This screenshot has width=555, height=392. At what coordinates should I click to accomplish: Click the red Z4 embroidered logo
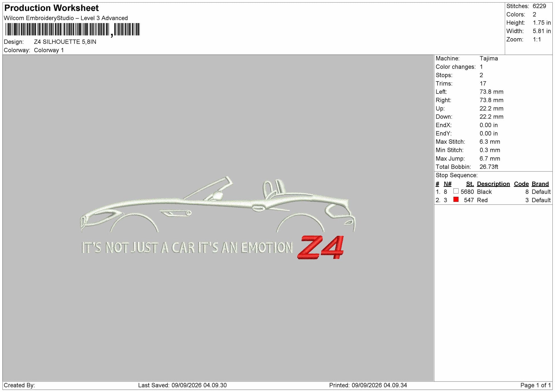(x=321, y=247)
